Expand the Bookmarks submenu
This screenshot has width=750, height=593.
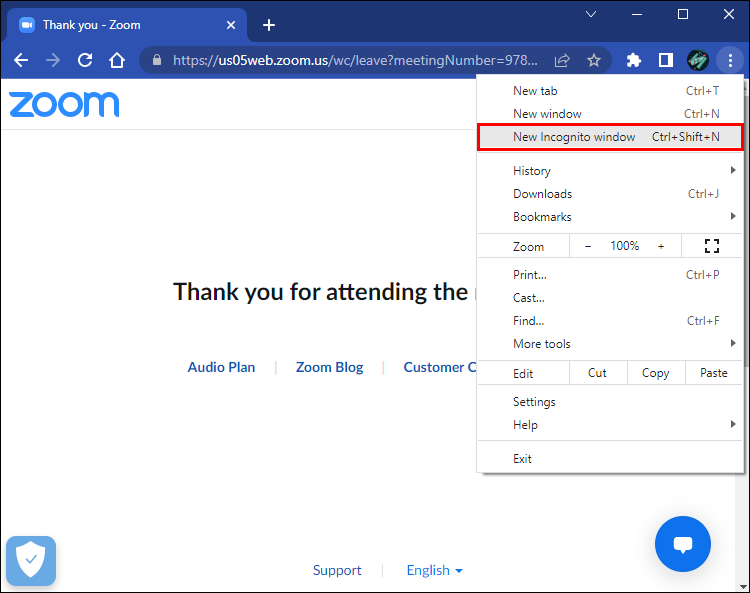[x=610, y=217]
